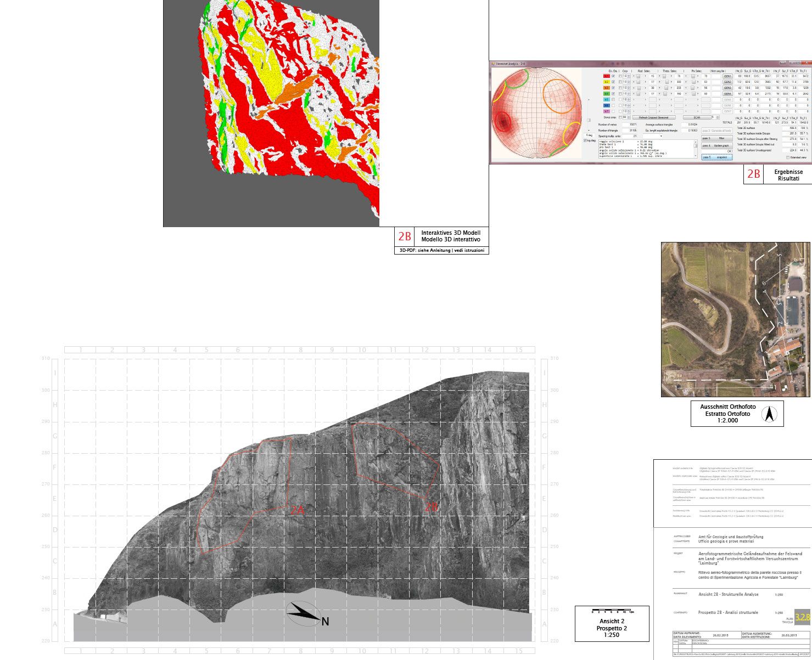Click the pass 3 Filter button

[716, 138]
